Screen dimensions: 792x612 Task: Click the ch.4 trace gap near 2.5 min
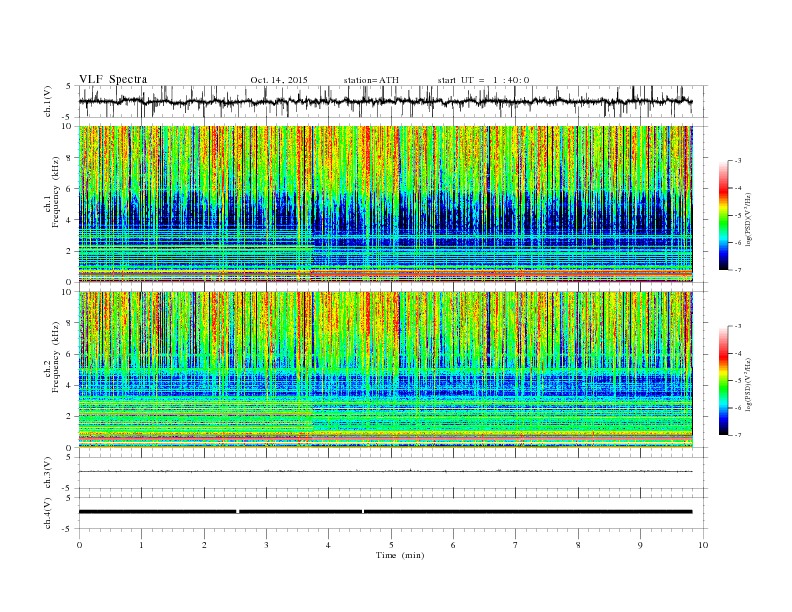click(x=237, y=512)
